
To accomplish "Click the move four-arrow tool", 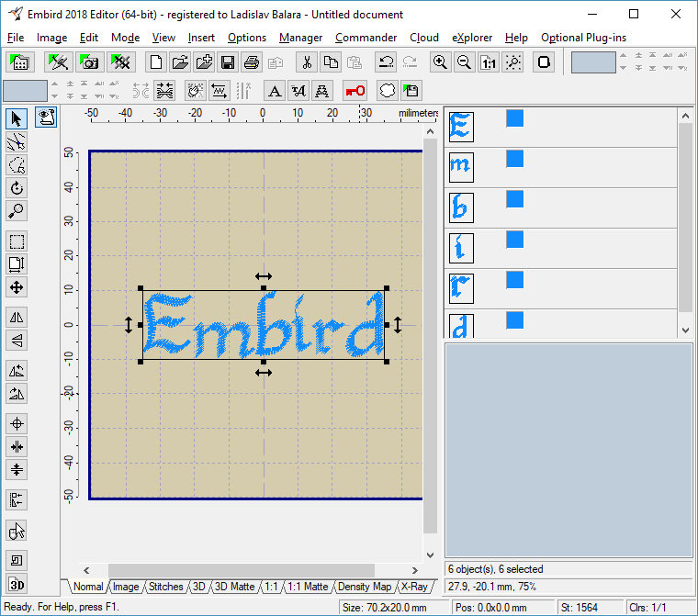I will point(17,287).
